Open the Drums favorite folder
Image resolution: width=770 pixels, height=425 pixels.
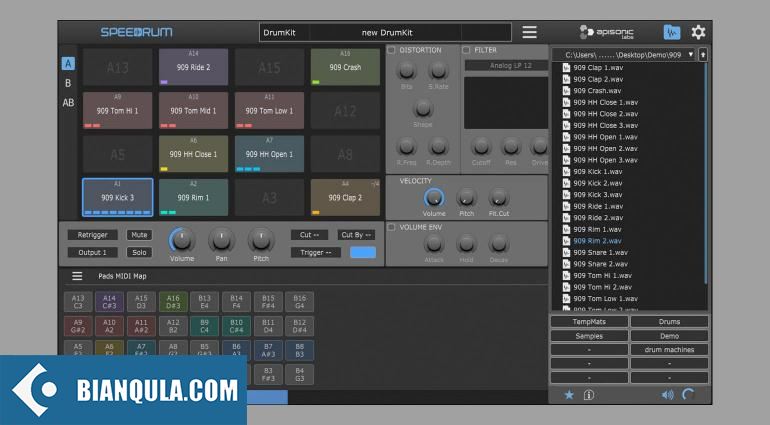[x=669, y=322]
